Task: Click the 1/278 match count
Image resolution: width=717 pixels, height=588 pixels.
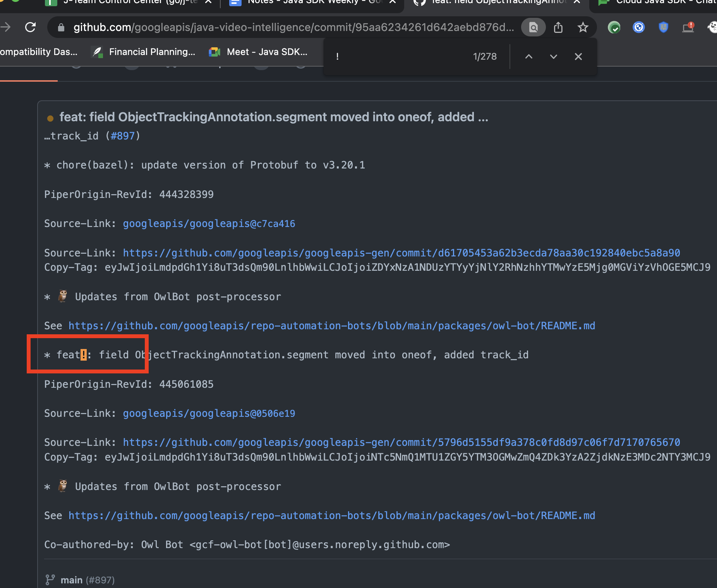Action: [485, 57]
